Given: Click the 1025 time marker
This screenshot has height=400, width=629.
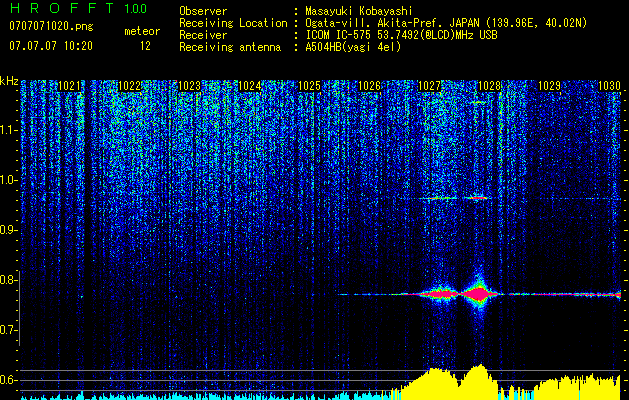Looking at the screenshot, I should coord(309,86).
